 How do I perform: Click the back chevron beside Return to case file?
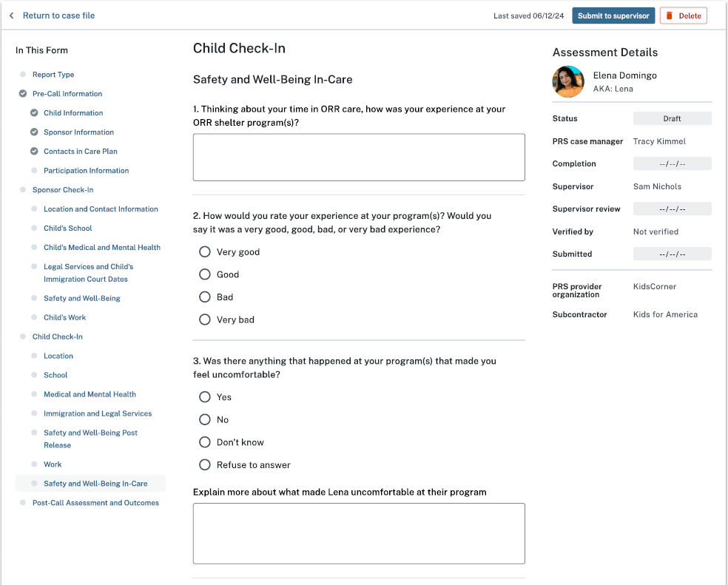point(11,16)
